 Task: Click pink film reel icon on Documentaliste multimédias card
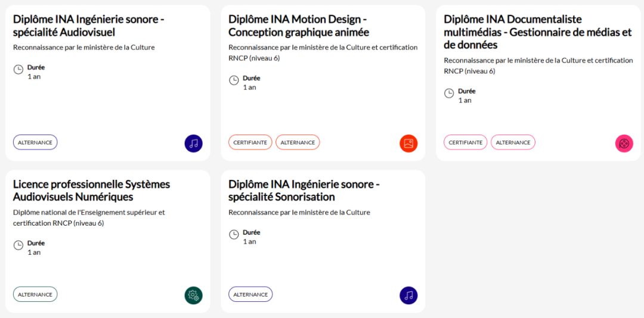[624, 143]
